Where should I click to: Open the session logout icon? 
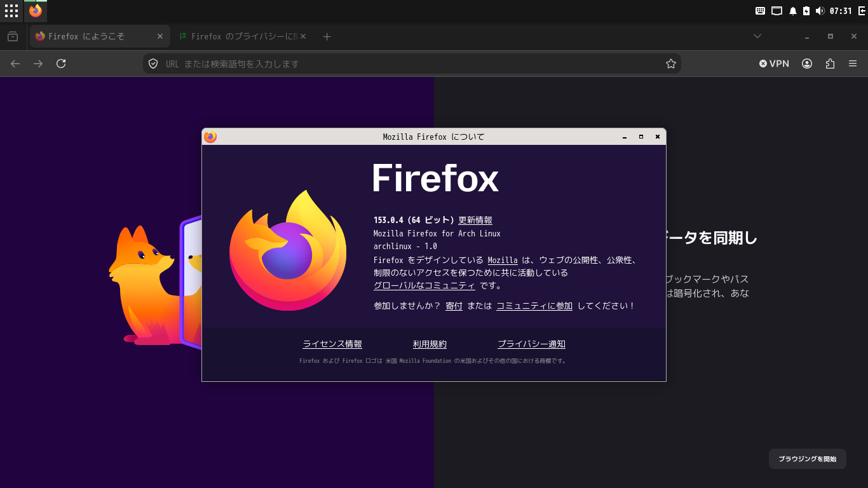coord(862,11)
